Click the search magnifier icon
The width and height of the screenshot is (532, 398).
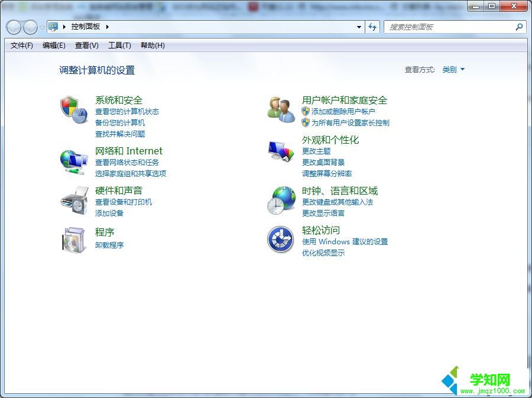tap(518, 27)
